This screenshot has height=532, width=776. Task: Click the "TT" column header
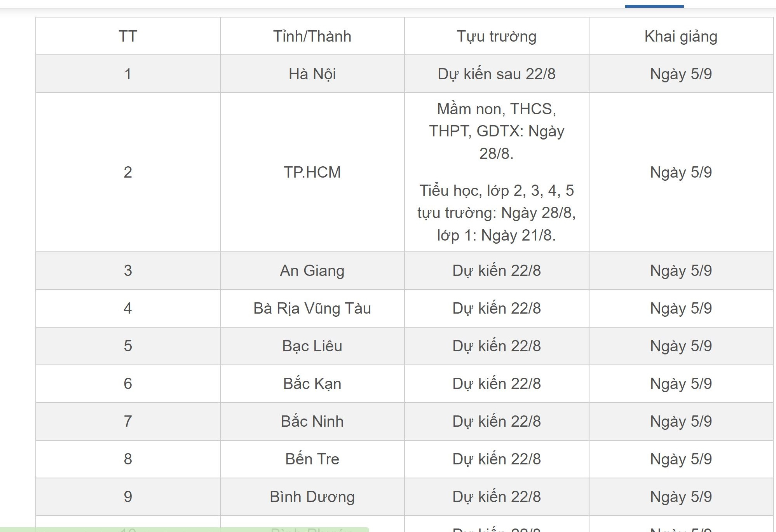coord(128,36)
